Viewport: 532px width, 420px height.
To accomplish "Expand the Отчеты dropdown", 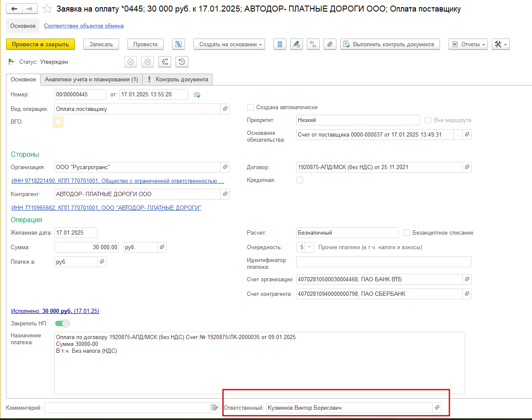I will pos(468,44).
